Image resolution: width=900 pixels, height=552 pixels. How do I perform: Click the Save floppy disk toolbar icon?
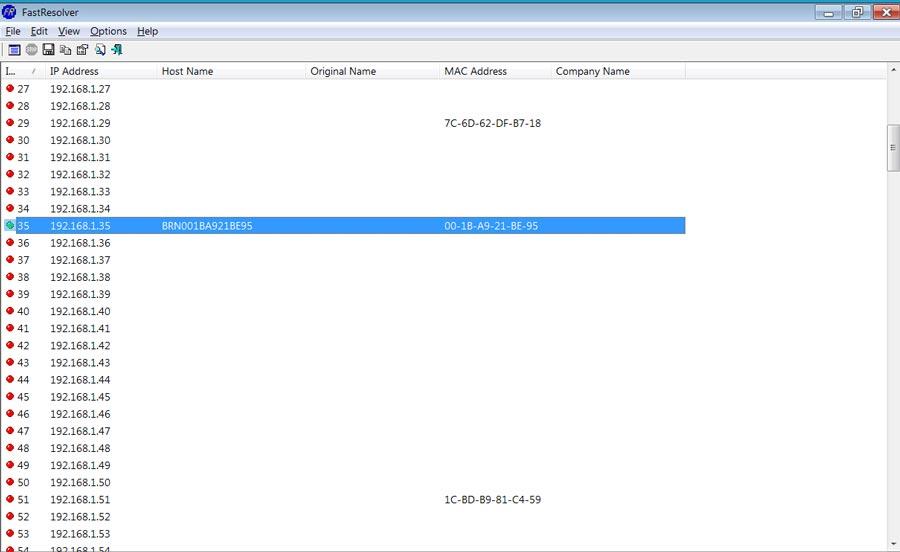click(48, 50)
